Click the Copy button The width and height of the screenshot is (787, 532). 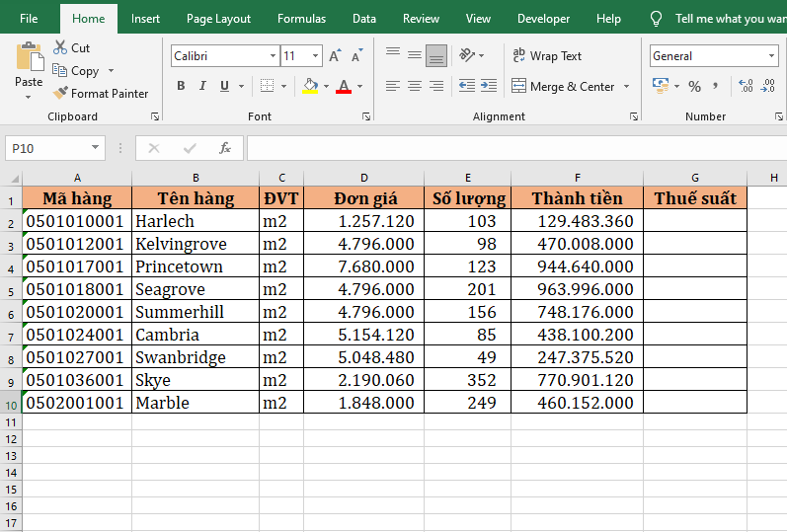[77, 71]
